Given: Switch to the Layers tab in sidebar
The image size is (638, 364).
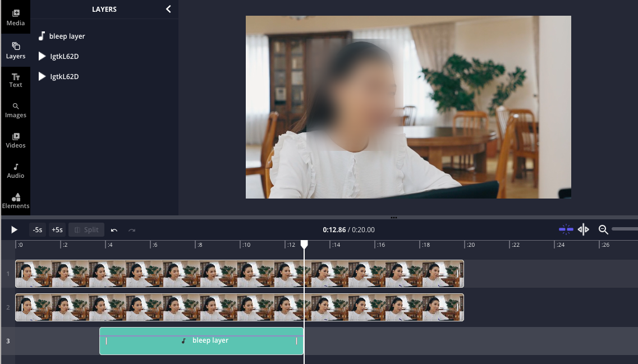Looking at the screenshot, I should coord(15,50).
